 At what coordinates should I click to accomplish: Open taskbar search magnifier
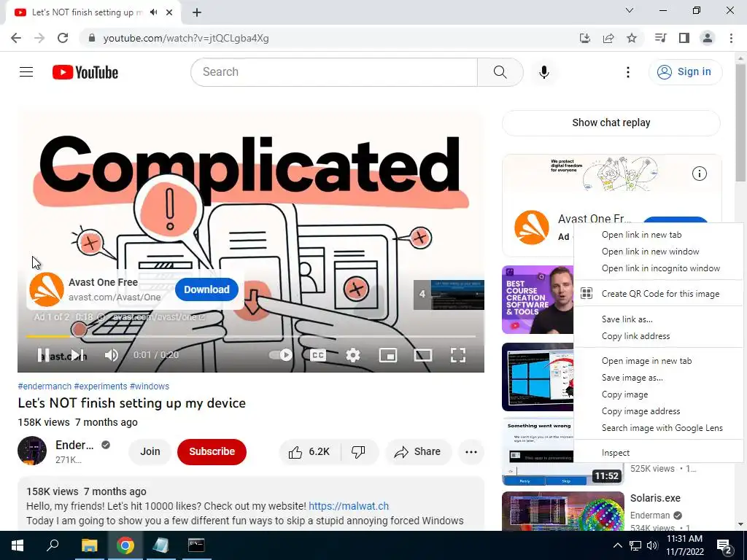tap(53, 545)
